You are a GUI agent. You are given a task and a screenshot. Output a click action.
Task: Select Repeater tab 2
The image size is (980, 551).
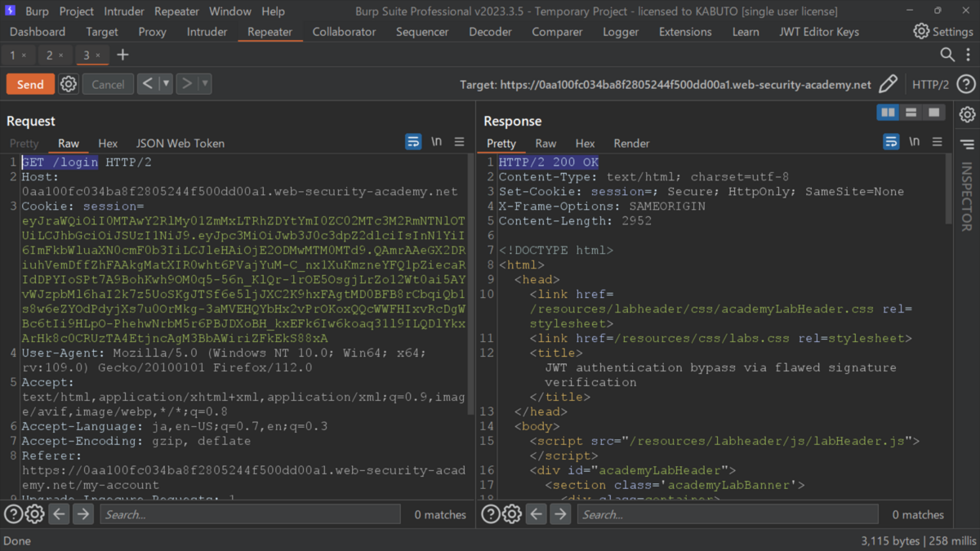49,55
